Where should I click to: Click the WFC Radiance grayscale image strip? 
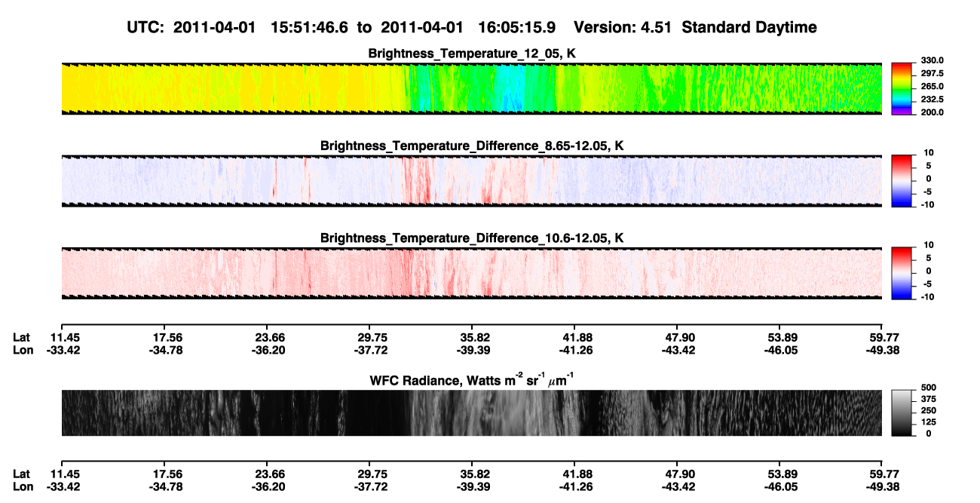[x=471, y=413]
